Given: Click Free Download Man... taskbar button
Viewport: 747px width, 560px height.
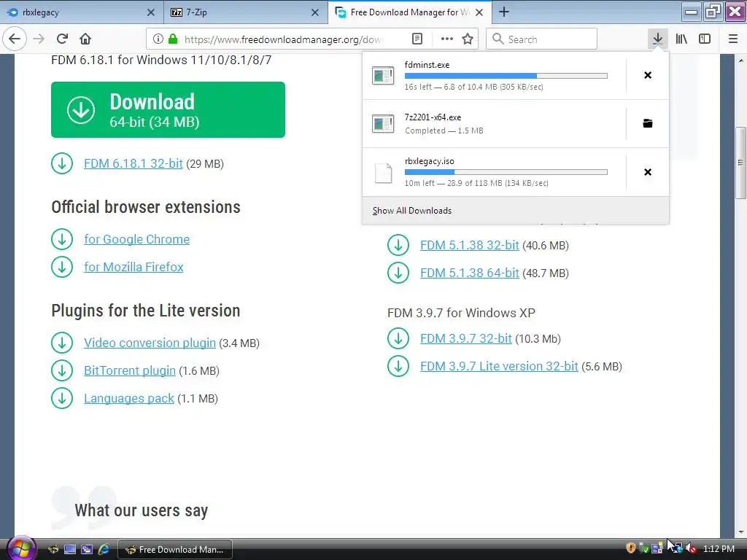Looking at the screenshot, I should pyautogui.click(x=175, y=550).
